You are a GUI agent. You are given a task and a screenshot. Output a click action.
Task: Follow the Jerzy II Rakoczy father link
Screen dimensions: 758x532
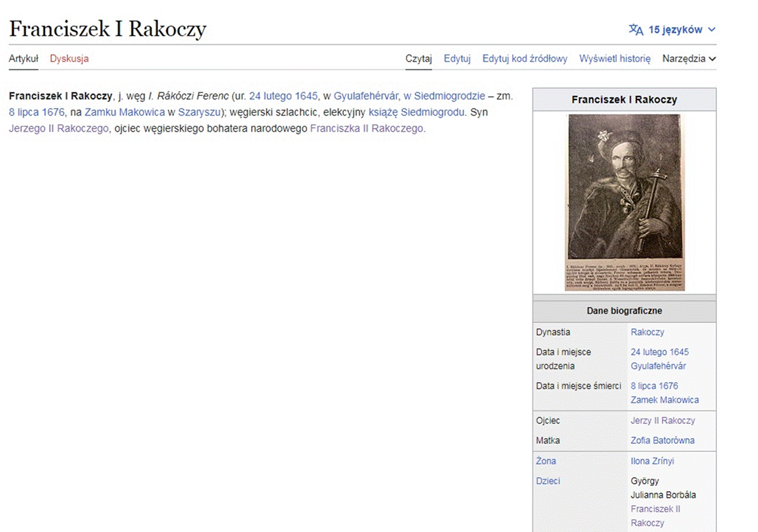tap(663, 420)
